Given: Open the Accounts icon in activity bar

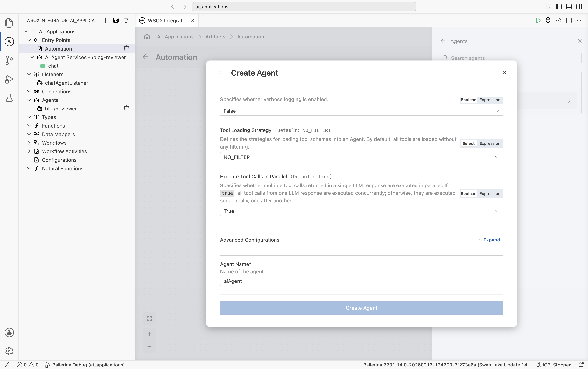Looking at the screenshot, I should click(9, 332).
